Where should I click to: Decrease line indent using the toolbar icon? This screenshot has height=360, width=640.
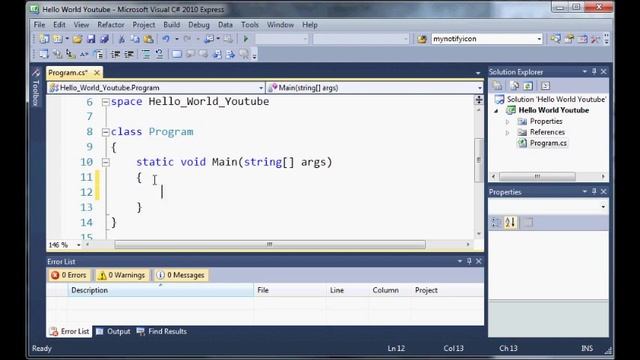point(116,54)
